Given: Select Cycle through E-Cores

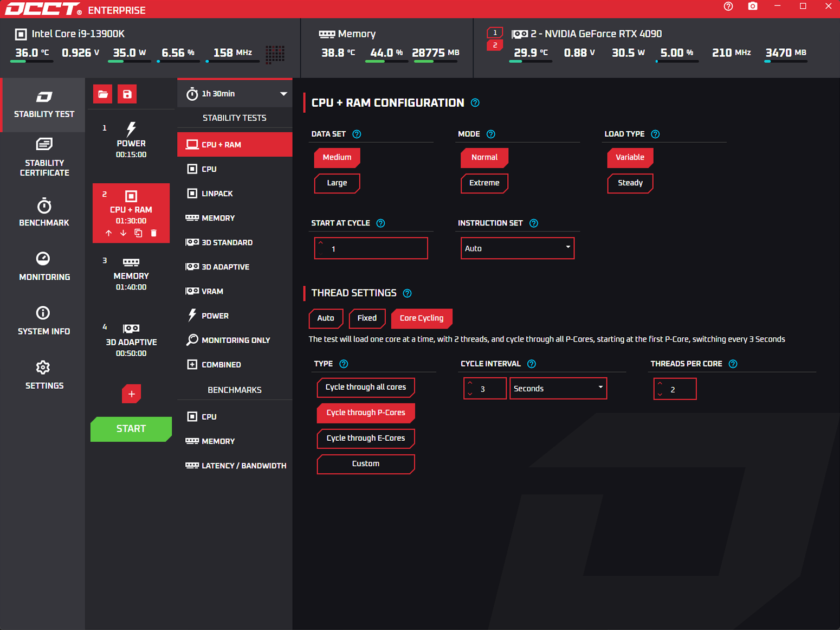Looking at the screenshot, I should (x=366, y=438).
